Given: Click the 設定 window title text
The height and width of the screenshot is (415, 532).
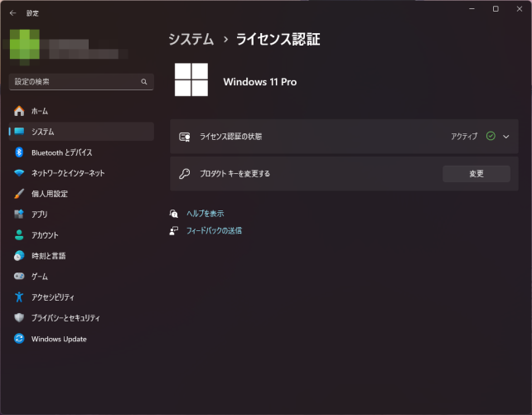Looking at the screenshot, I should tap(32, 13).
